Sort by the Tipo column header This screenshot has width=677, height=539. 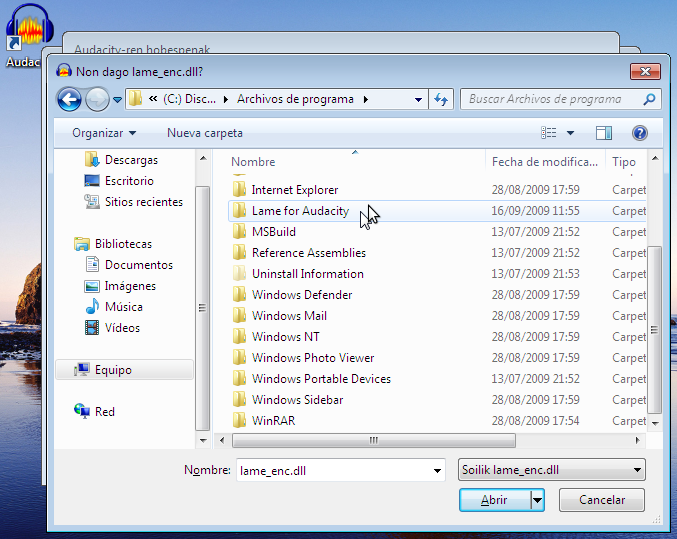(x=625, y=162)
